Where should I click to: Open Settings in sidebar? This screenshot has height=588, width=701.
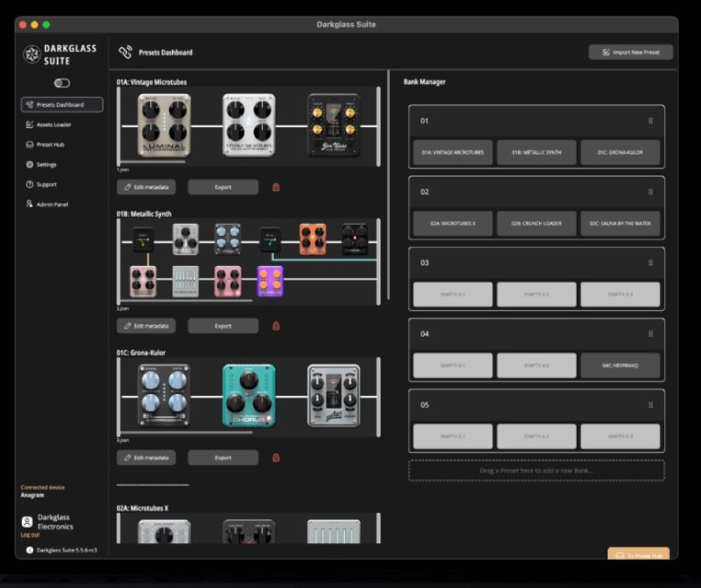point(41,165)
